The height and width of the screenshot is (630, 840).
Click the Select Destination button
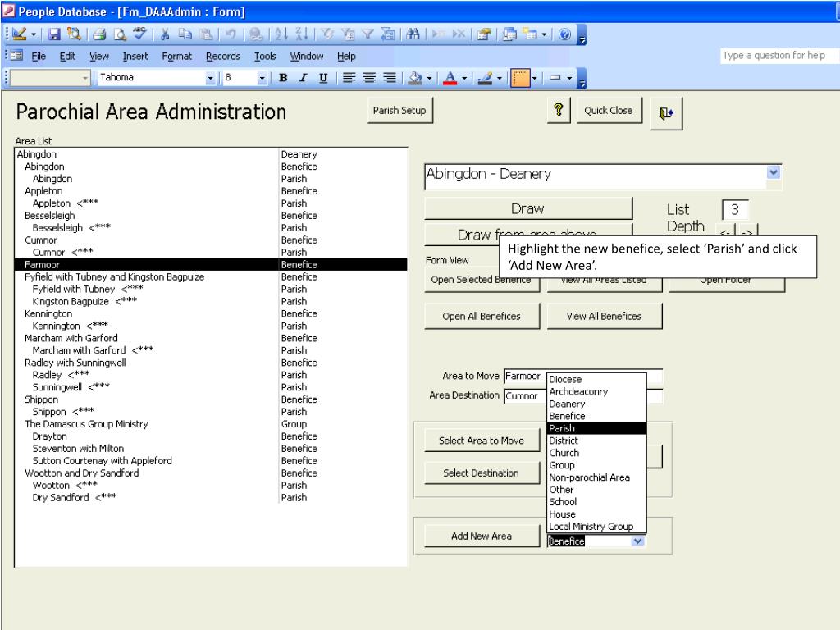pyautogui.click(x=482, y=473)
